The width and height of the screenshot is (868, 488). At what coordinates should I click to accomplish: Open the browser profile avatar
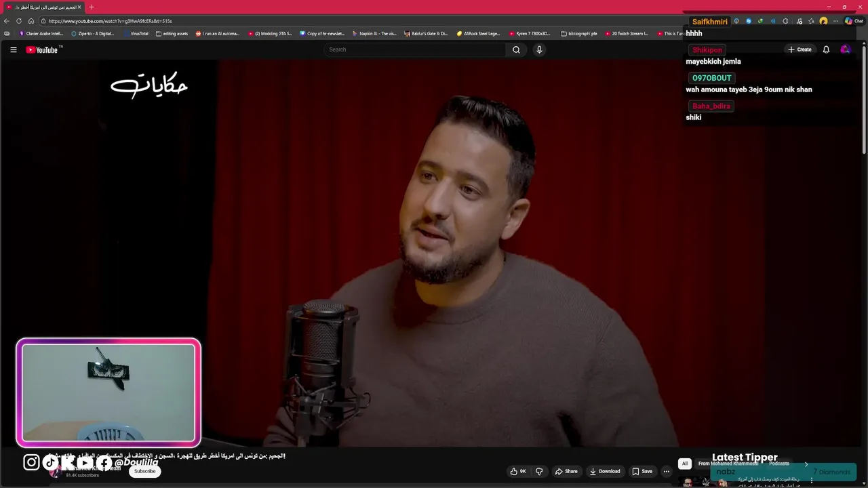(x=823, y=21)
